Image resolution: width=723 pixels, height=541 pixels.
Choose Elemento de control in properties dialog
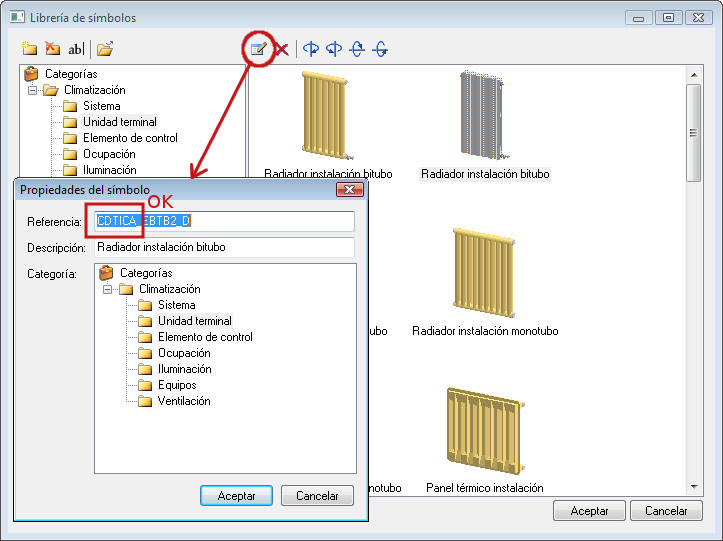pyautogui.click(x=205, y=337)
